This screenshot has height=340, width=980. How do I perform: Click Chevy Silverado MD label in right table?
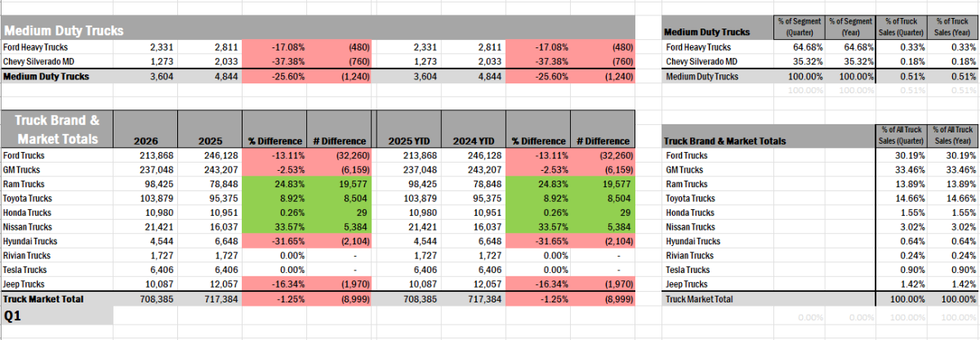coord(702,61)
